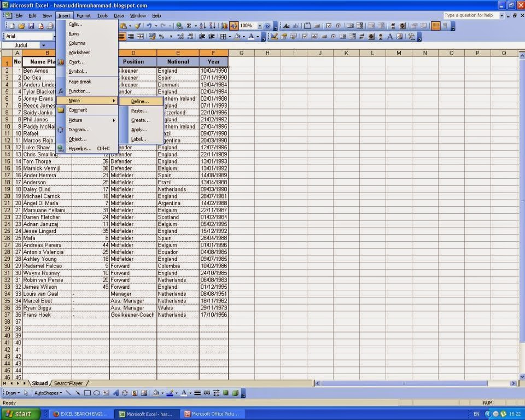Toggle Align Right formatting
Viewport: 525px width, 420px height.
(131, 37)
